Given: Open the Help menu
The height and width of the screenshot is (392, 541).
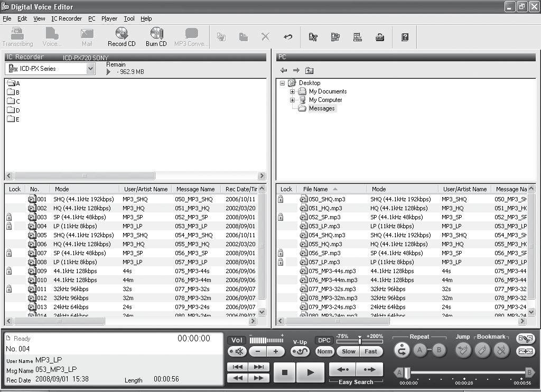Looking at the screenshot, I should click(x=146, y=18).
